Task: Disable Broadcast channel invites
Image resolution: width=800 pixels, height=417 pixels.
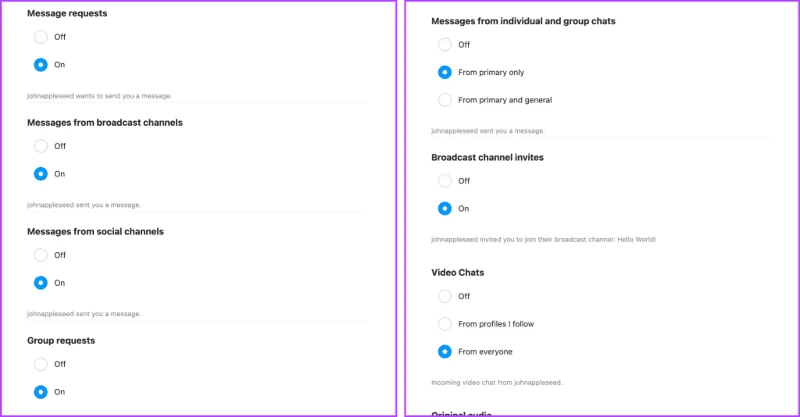Action: coord(445,181)
